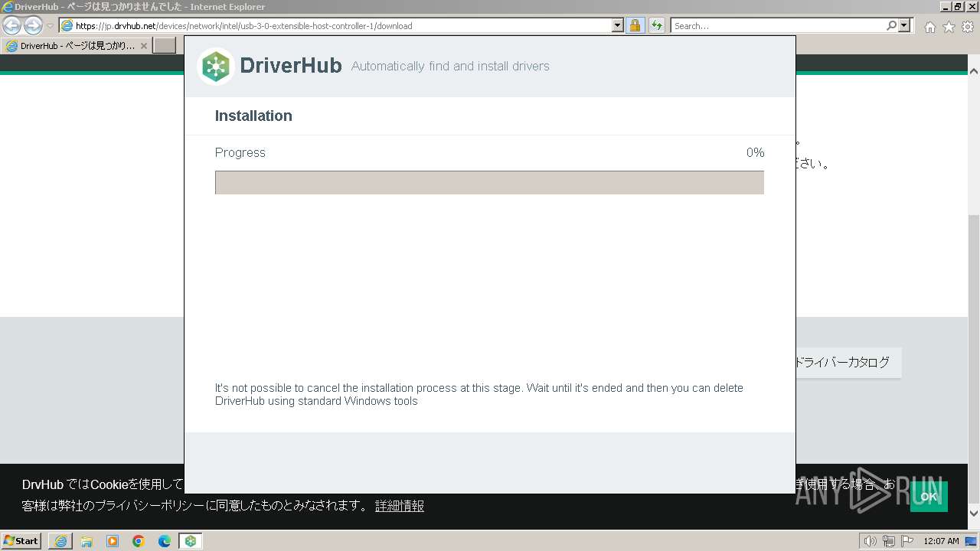Launch Edge from the taskbar
Viewport: 980px width, 551px height.
pos(165,540)
